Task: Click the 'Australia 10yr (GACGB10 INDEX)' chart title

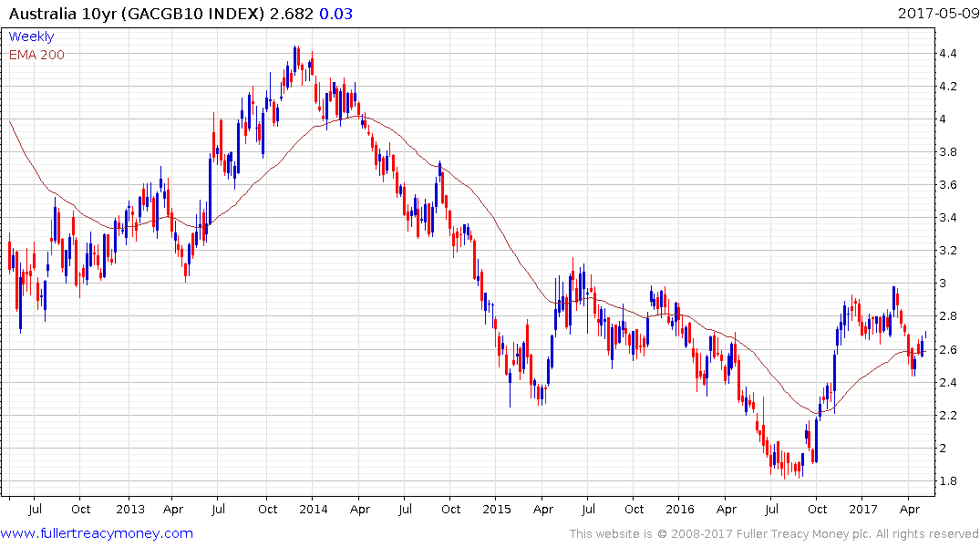Action: 136,14
